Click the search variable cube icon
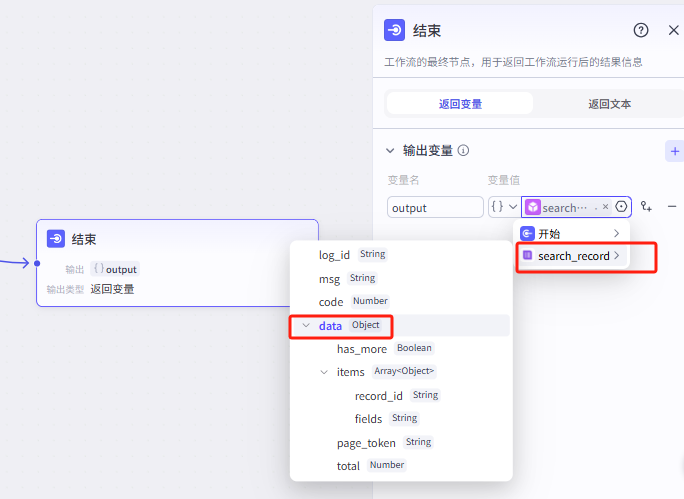 tap(533, 207)
